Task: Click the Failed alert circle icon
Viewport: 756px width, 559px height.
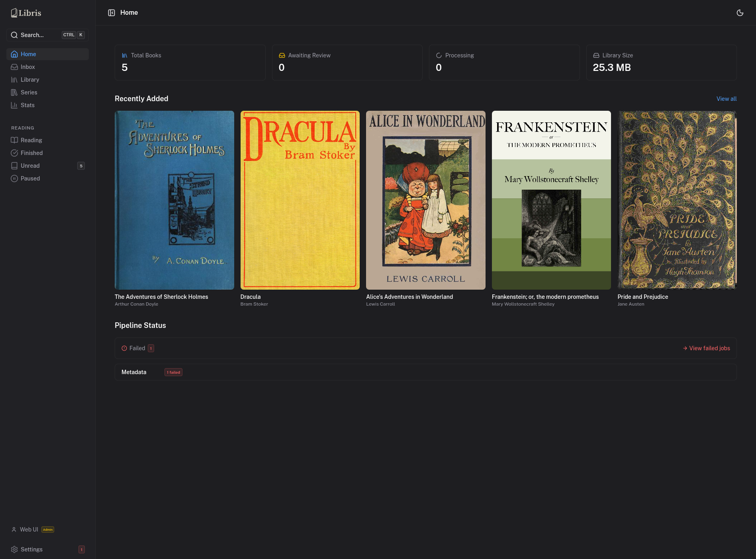Action: [x=124, y=348]
